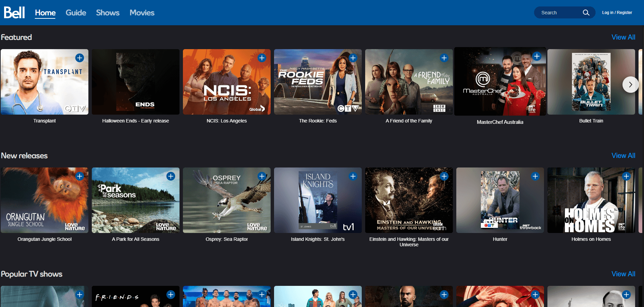Add Orangutan Jungle School with plus icon

point(80,176)
